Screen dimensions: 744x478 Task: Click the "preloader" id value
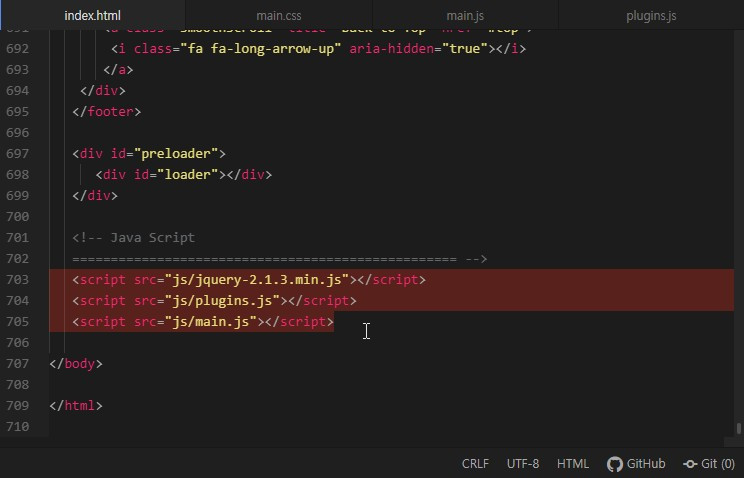[x=176, y=153]
